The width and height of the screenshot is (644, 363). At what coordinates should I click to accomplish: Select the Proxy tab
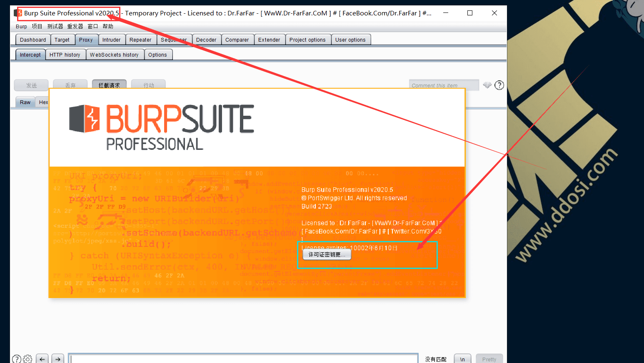point(86,40)
